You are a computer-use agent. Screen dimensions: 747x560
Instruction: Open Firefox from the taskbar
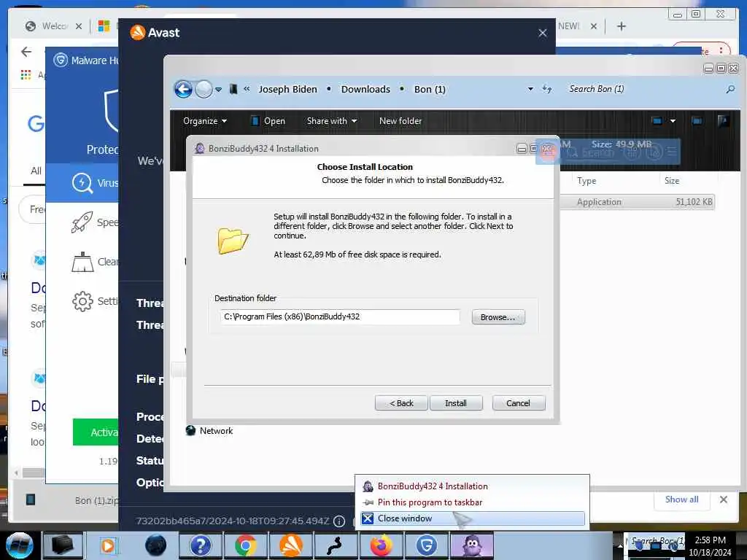click(x=380, y=545)
